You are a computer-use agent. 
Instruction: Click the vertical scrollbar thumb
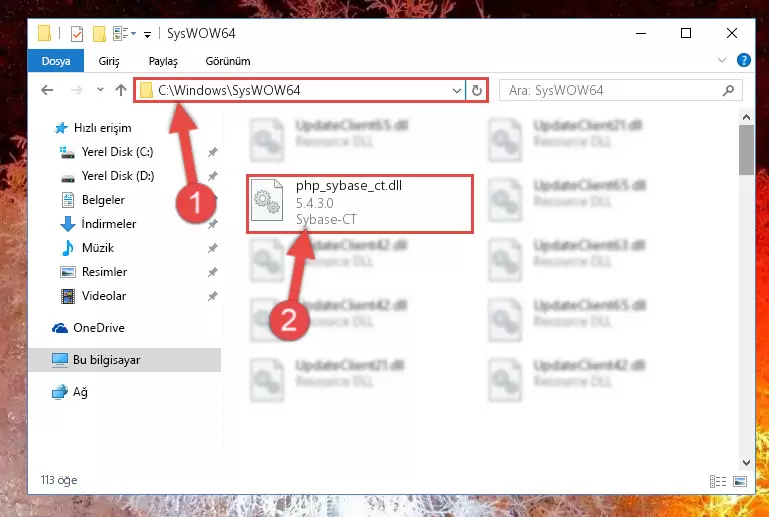(x=746, y=150)
